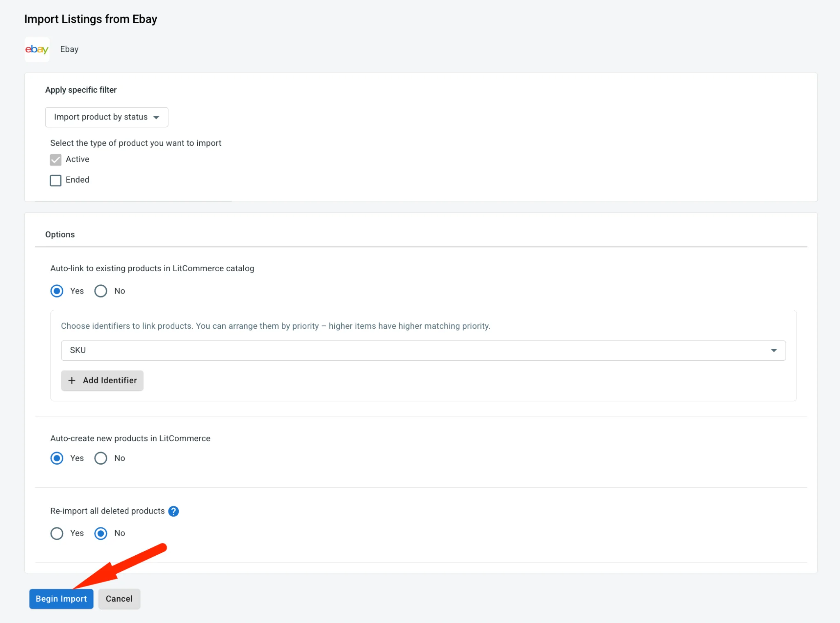The width and height of the screenshot is (840, 623).
Task: Select Yes for Auto-link to existing products
Action: [57, 291]
